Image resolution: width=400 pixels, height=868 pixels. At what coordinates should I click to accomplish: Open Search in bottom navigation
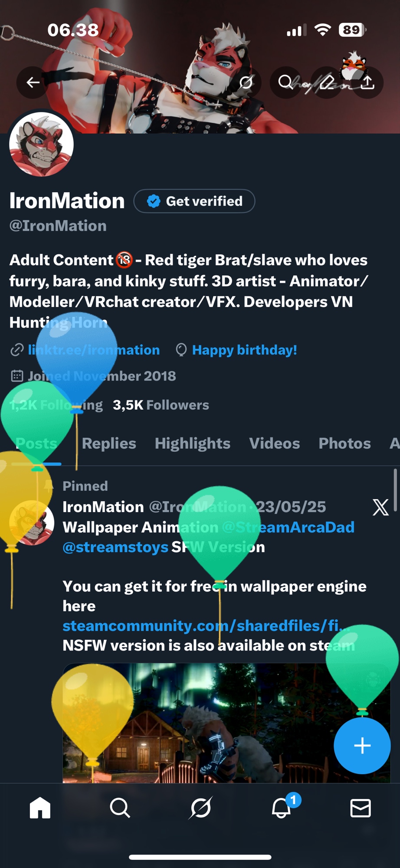pos(120,808)
